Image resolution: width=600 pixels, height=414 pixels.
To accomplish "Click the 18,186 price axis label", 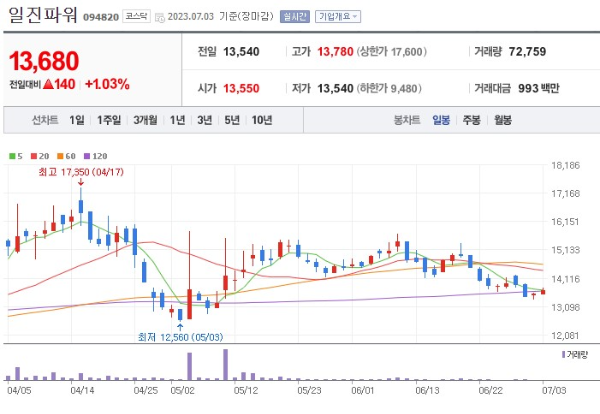I will point(566,165).
